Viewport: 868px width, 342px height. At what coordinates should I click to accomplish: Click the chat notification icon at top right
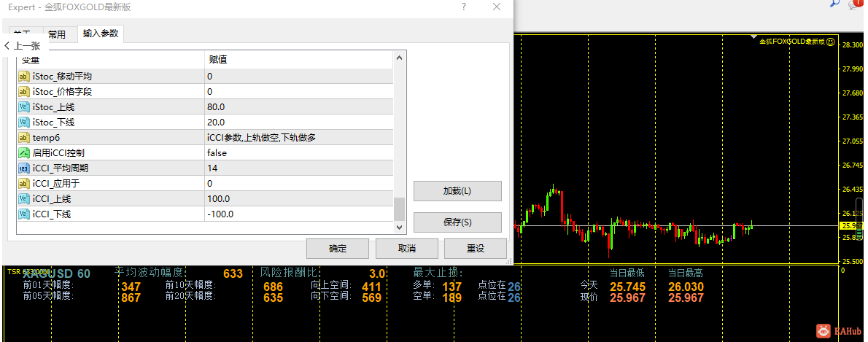[857, 4]
